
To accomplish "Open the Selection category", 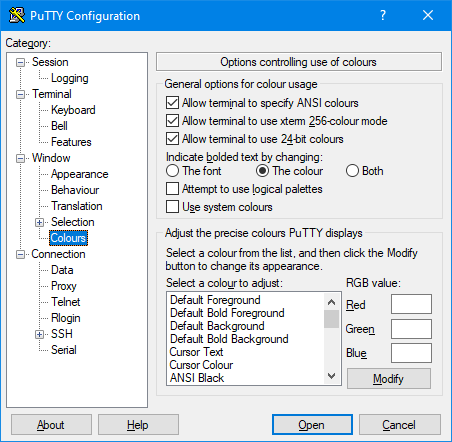I will coord(73,222).
